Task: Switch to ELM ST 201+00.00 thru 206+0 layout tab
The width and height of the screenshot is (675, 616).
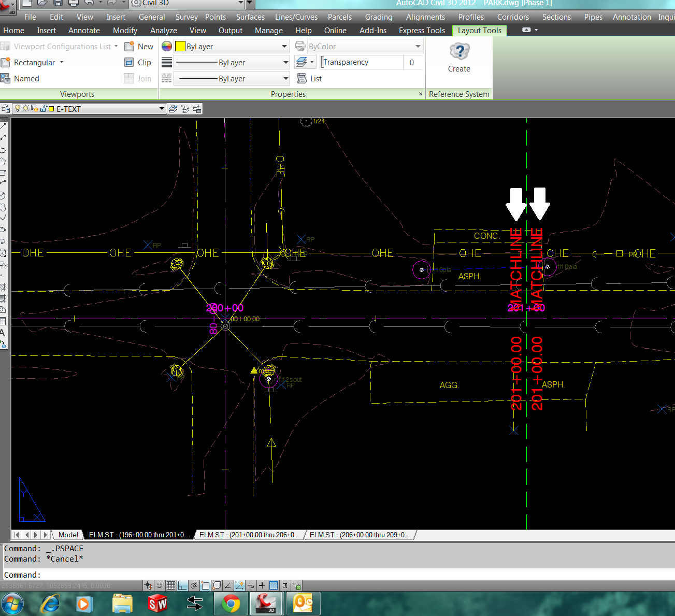Action: 249,535
